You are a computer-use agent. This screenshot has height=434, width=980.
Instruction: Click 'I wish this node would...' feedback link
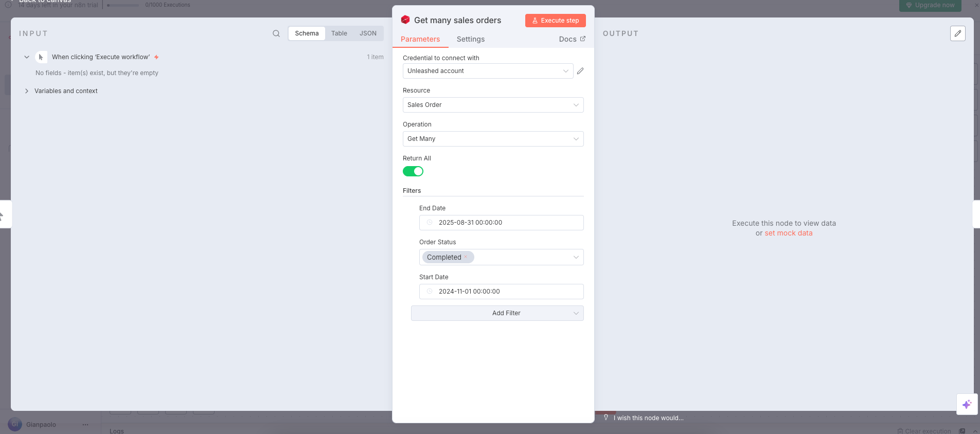(x=648, y=418)
